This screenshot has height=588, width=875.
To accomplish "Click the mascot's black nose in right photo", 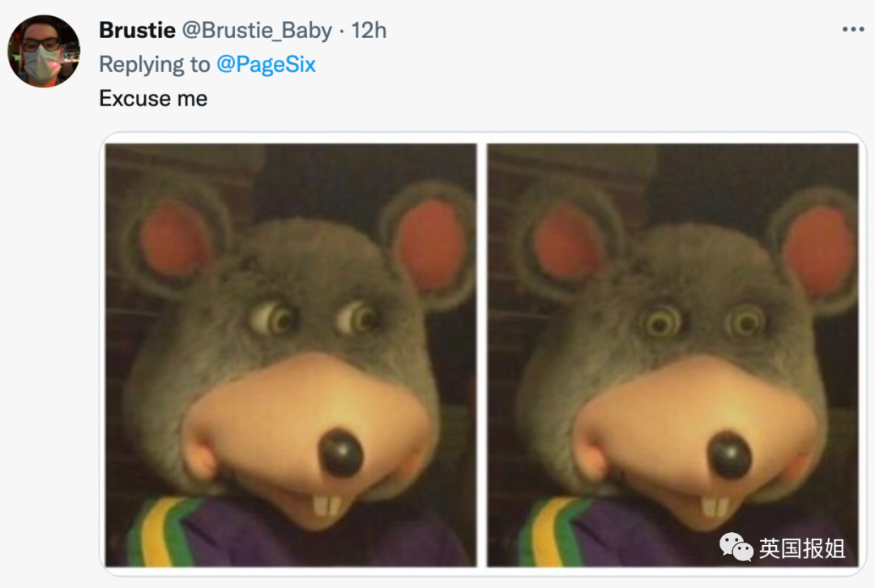I will coord(728,454).
